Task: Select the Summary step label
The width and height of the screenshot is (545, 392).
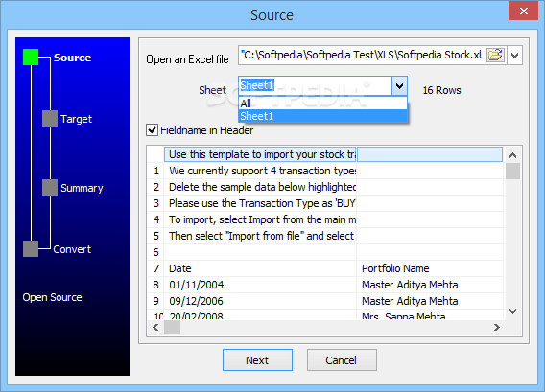Action: pos(82,188)
